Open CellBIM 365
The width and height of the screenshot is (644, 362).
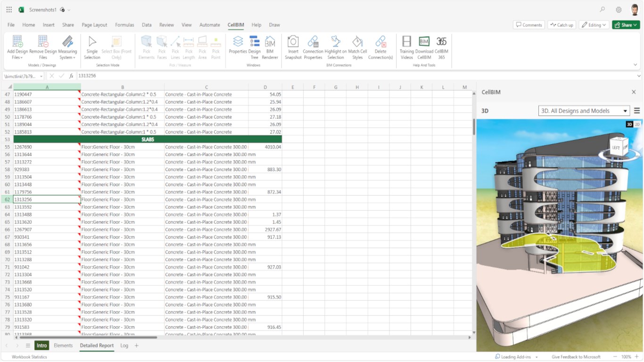(441, 47)
